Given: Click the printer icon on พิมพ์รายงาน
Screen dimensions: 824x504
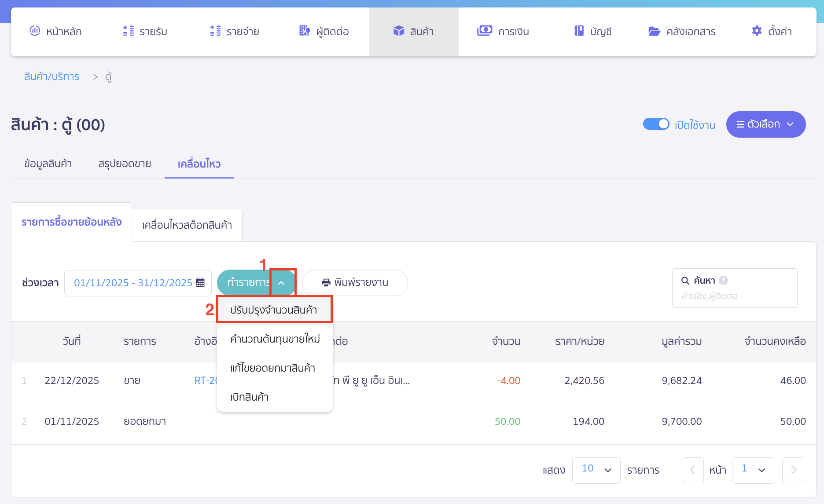Looking at the screenshot, I should pyautogui.click(x=326, y=283).
